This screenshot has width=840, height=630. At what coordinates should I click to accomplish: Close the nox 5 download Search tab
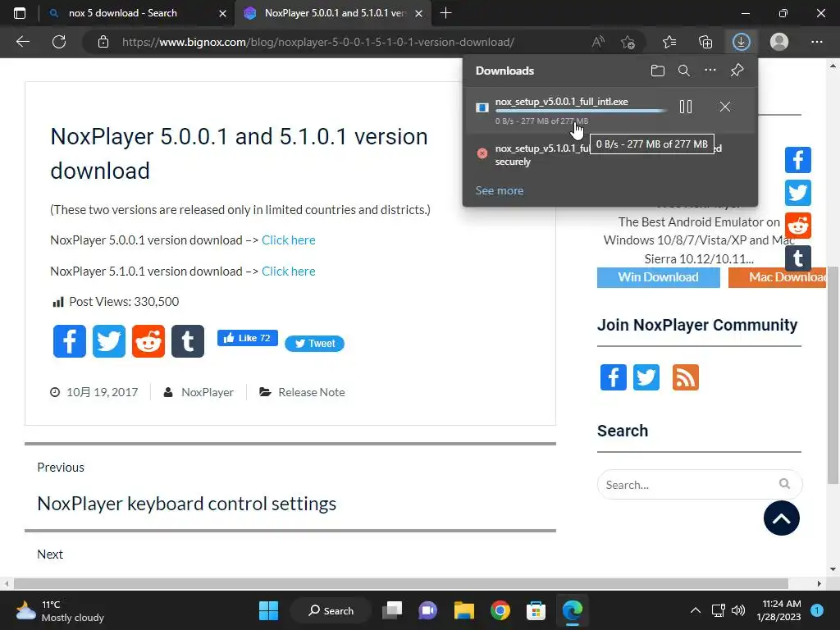point(223,13)
